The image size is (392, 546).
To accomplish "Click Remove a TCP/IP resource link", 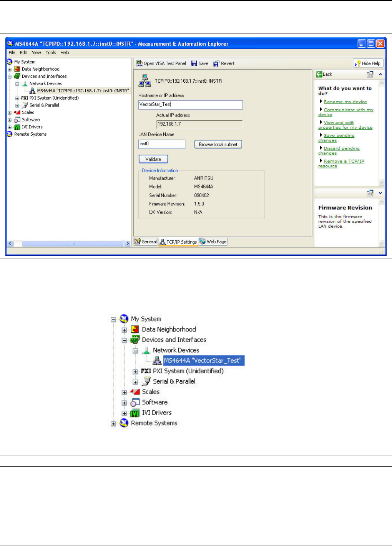I will pyautogui.click(x=341, y=163).
